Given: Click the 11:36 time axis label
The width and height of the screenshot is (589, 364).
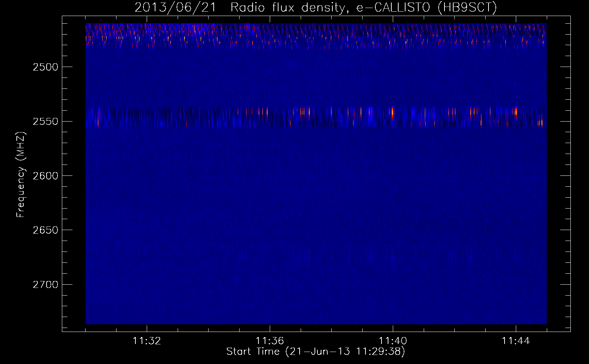Looking at the screenshot, I should pyautogui.click(x=270, y=341).
